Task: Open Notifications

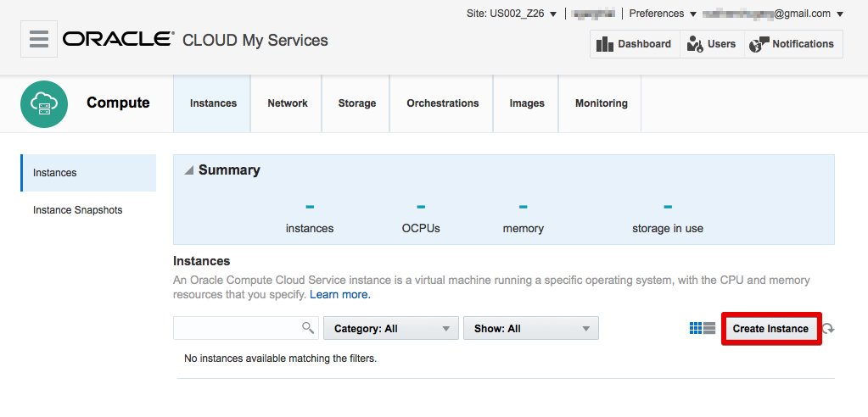Action: click(x=793, y=44)
